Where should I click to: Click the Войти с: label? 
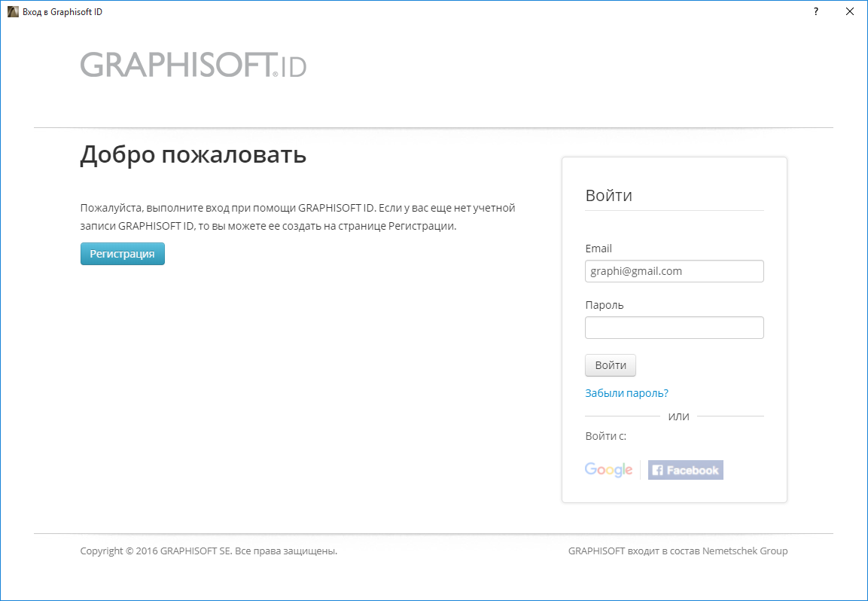click(605, 436)
